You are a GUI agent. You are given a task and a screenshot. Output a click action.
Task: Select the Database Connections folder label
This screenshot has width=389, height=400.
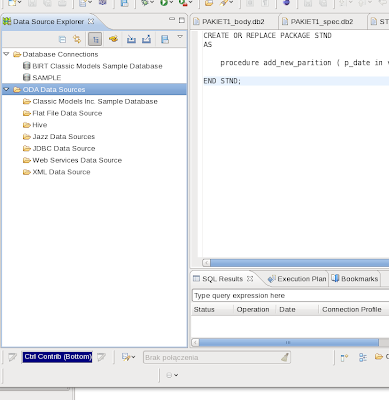click(x=60, y=54)
